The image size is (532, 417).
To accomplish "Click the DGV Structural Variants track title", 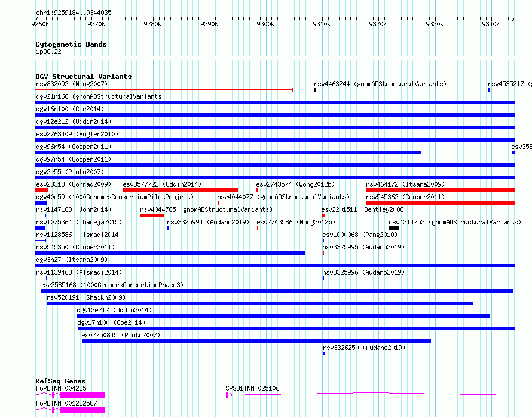I will click(x=84, y=77).
